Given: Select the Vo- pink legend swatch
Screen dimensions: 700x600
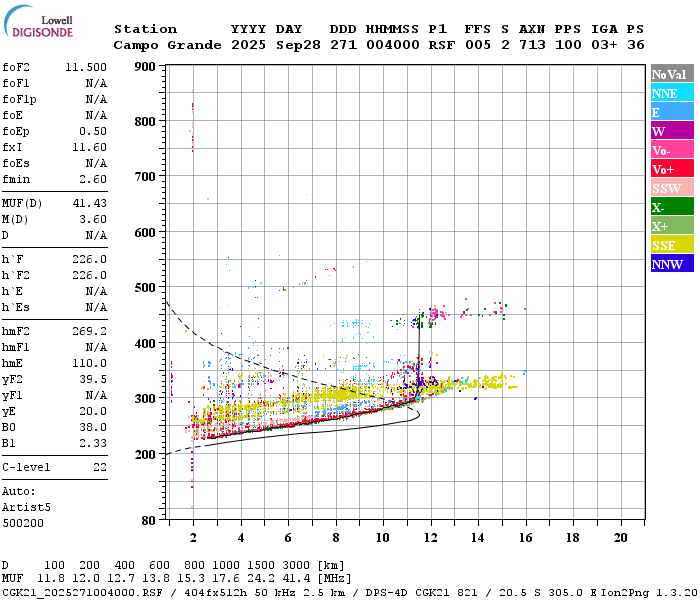Looking at the screenshot, I should [672, 150].
